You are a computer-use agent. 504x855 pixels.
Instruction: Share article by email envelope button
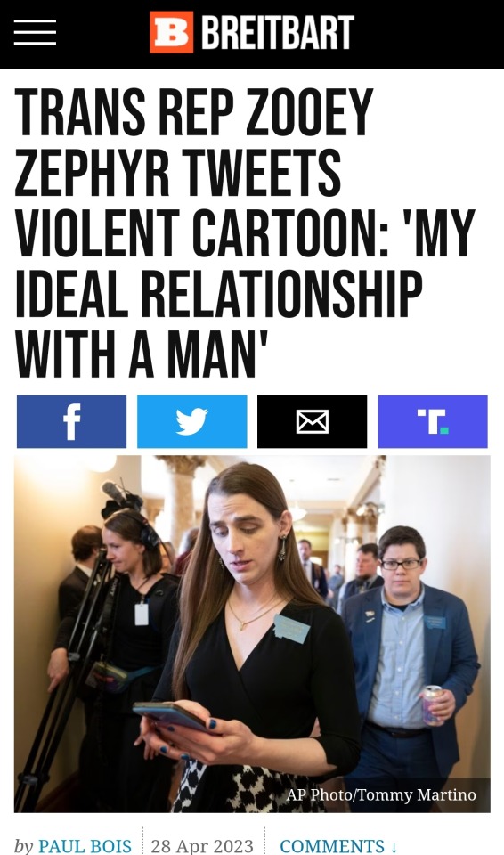(x=312, y=421)
